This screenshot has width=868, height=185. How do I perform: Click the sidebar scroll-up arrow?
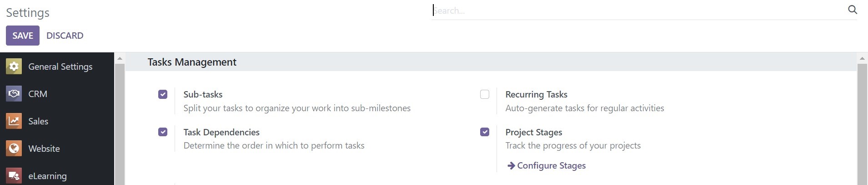[x=120, y=58]
